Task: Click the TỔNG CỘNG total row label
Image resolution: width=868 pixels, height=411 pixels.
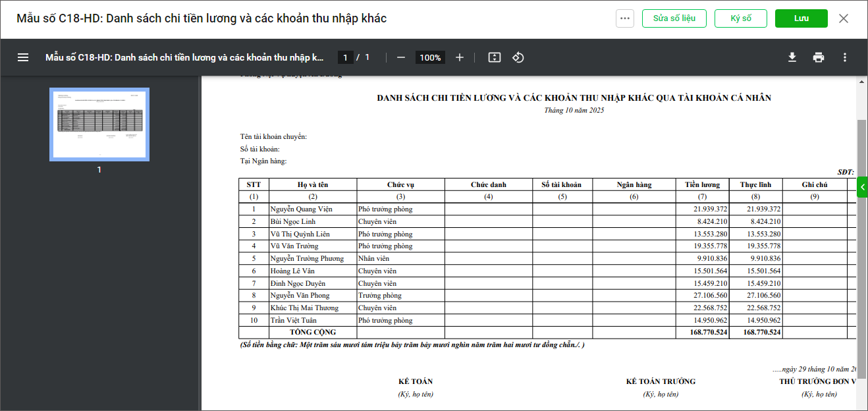Action: point(313,333)
